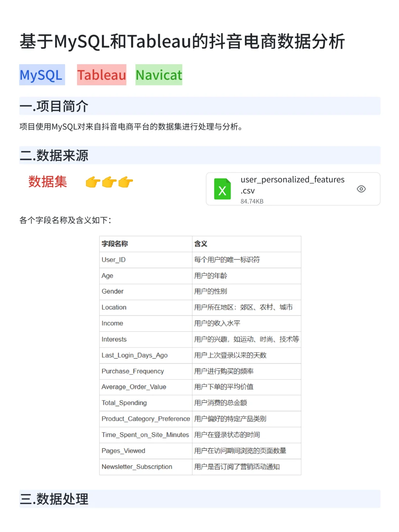Viewport: 399px width, 532px height.
Task: Click the 用户的年龄 cell
Action: point(246,276)
